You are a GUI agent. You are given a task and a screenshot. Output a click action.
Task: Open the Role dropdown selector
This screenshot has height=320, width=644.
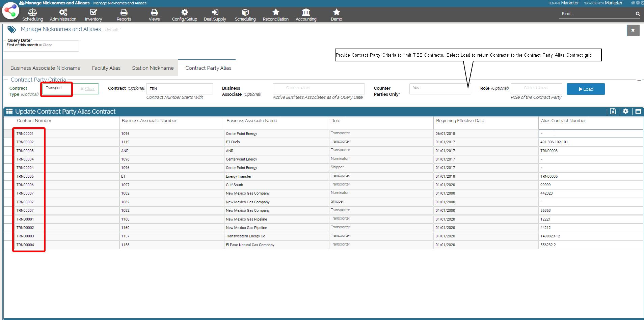click(536, 88)
